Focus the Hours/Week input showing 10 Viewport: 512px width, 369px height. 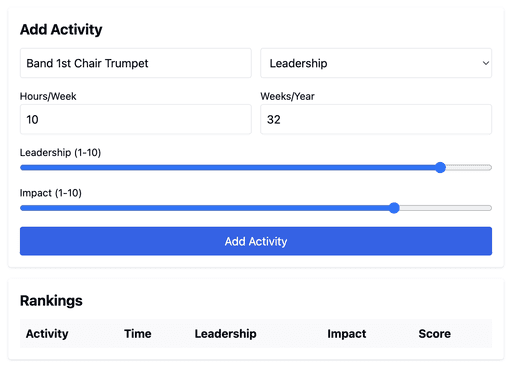pos(136,119)
